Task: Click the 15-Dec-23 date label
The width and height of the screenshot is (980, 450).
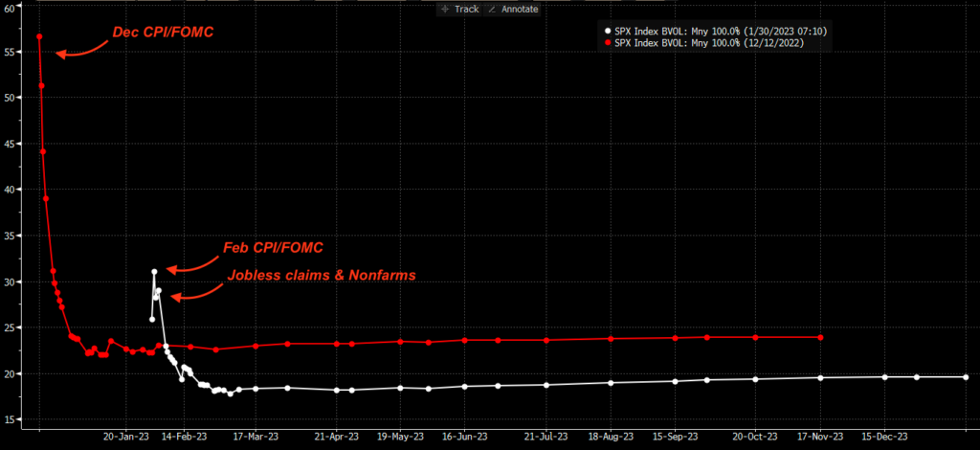Action: pyautogui.click(x=884, y=437)
